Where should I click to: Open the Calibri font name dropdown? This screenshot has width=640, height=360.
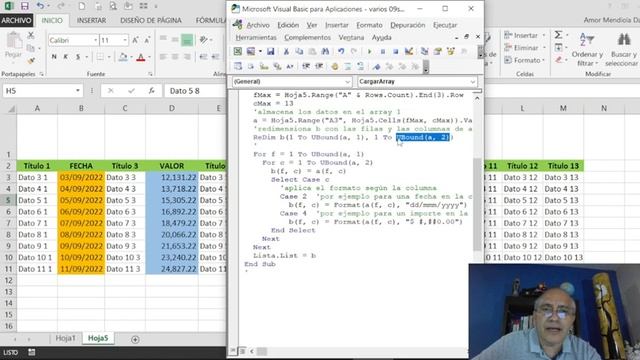click(96, 40)
